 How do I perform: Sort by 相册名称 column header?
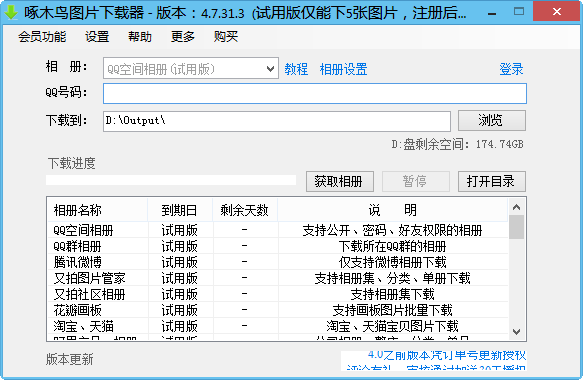(x=97, y=210)
